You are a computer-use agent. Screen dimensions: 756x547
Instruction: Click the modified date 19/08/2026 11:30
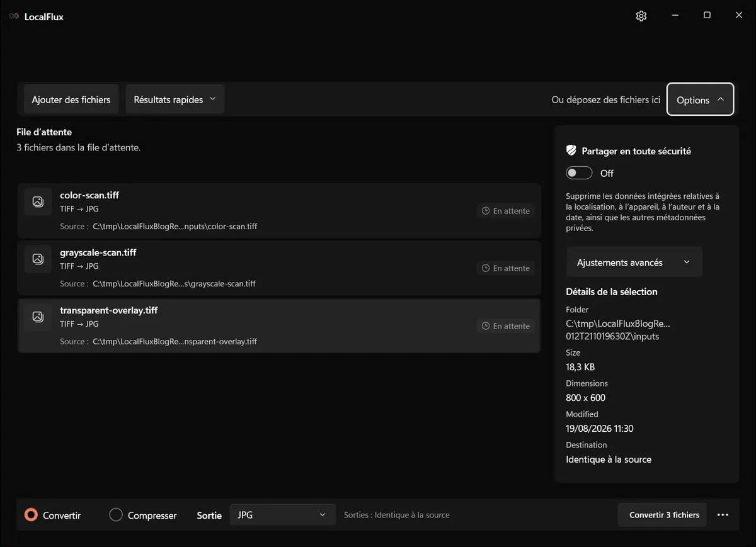coord(600,429)
